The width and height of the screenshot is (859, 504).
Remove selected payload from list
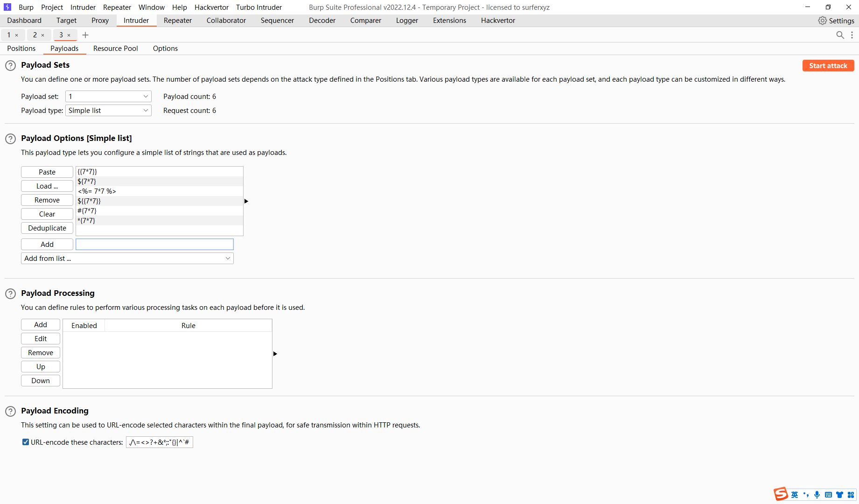click(47, 200)
